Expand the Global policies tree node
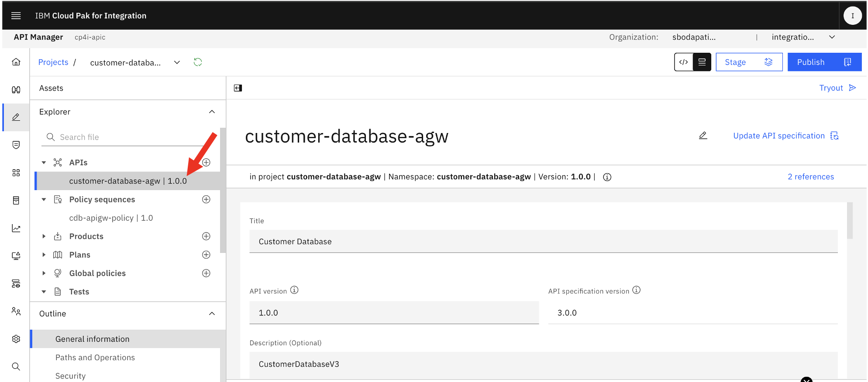Image resolution: width=868 pixels, height=382 pixels. coord(44,273)
